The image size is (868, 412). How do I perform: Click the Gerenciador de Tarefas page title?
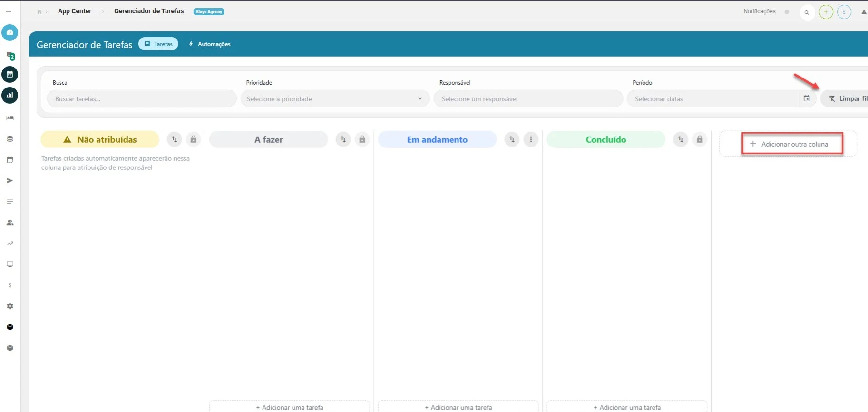coord(85,45)
